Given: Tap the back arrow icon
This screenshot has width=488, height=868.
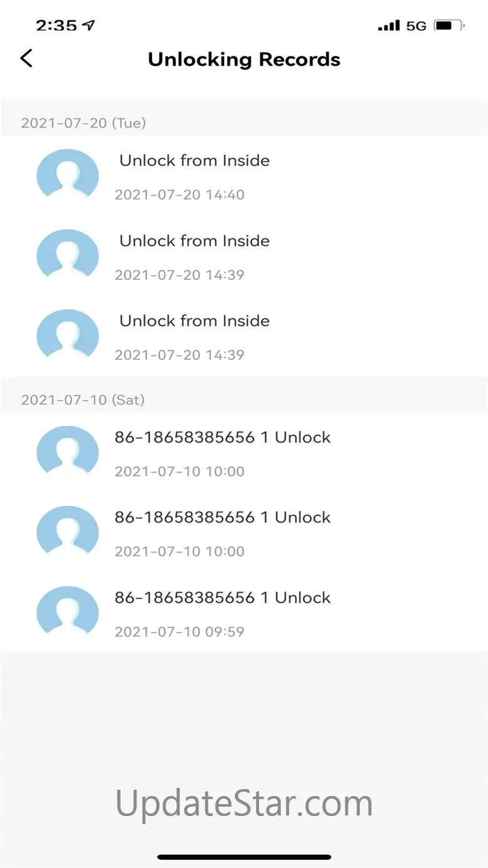Looking at the screenshot, I should tap(26, 59).
